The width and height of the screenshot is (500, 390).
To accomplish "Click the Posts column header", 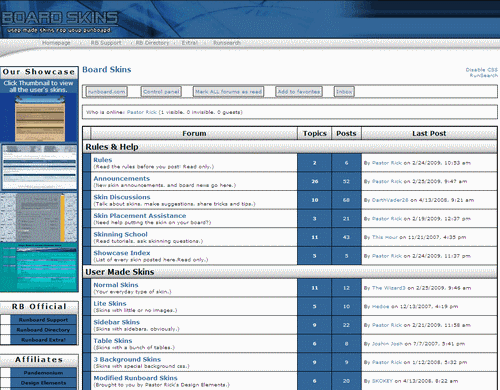I will [x=346, y=133].
